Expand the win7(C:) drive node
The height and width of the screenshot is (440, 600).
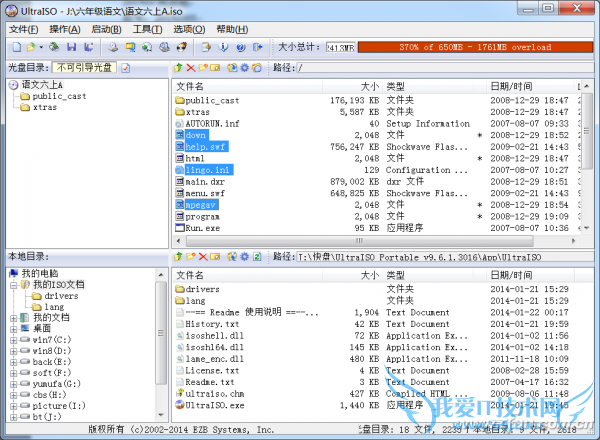14,340
